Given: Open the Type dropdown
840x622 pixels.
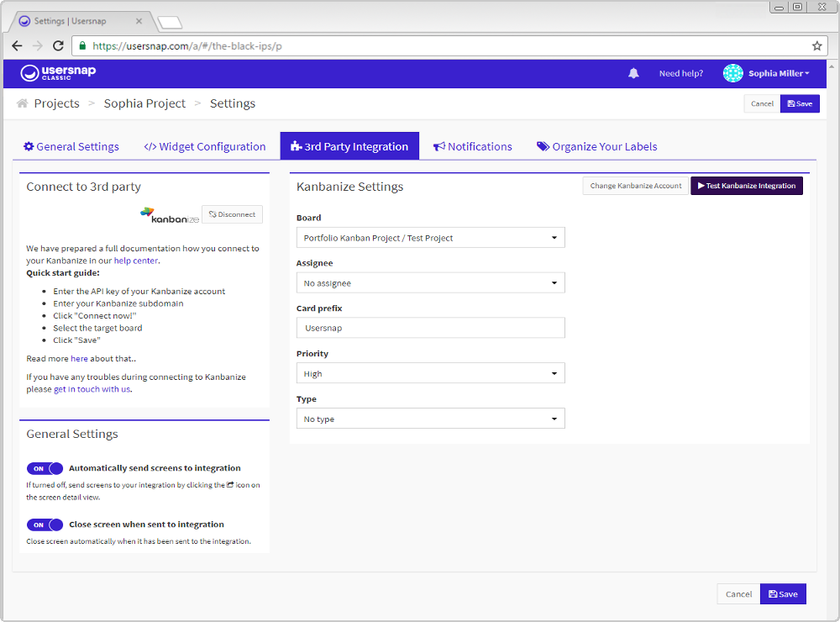Looking at the screenshot, I should (431, 419).
